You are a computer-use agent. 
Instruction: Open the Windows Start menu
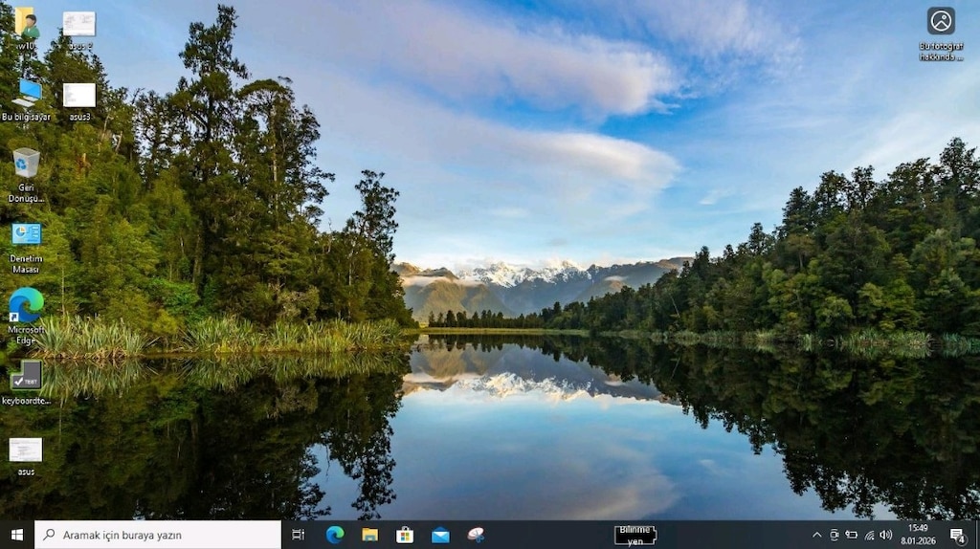tap(17, 535)
